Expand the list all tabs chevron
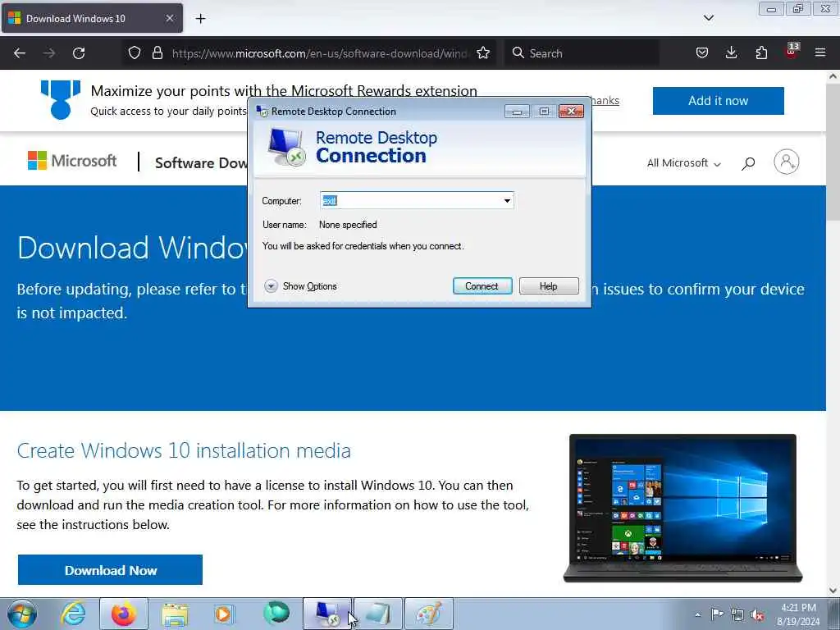The width and height of the screenshot is (840, 630). click(x=708, y=18)
